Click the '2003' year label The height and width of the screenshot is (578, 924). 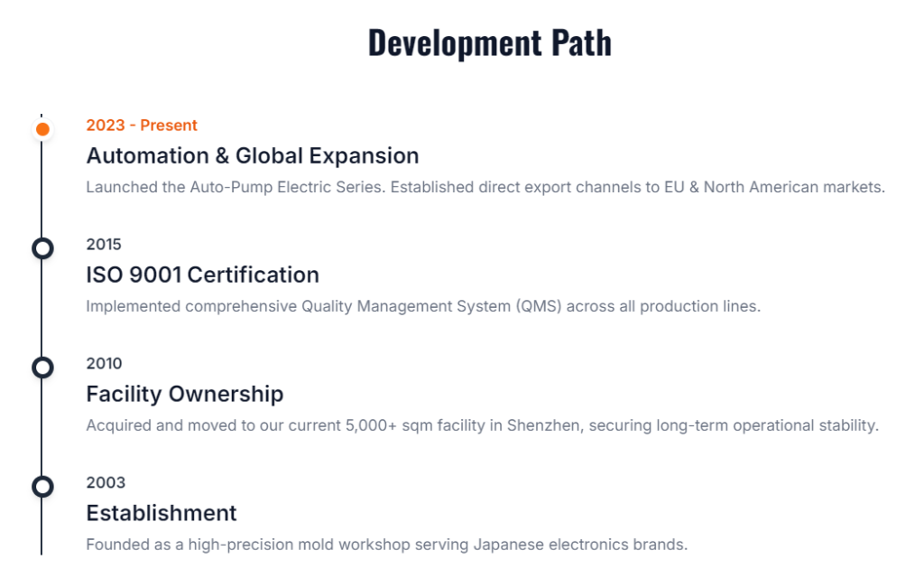pyautogui.click(x=106, y=483)
